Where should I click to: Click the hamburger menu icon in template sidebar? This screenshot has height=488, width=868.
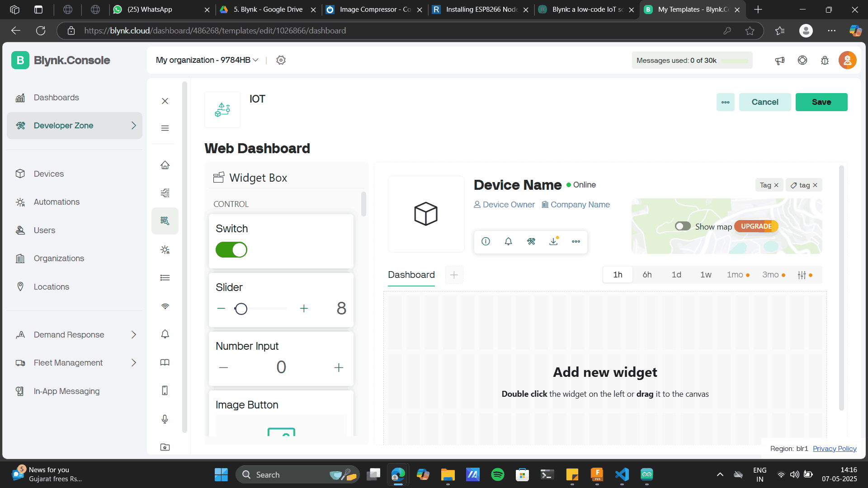pos(165,128)
